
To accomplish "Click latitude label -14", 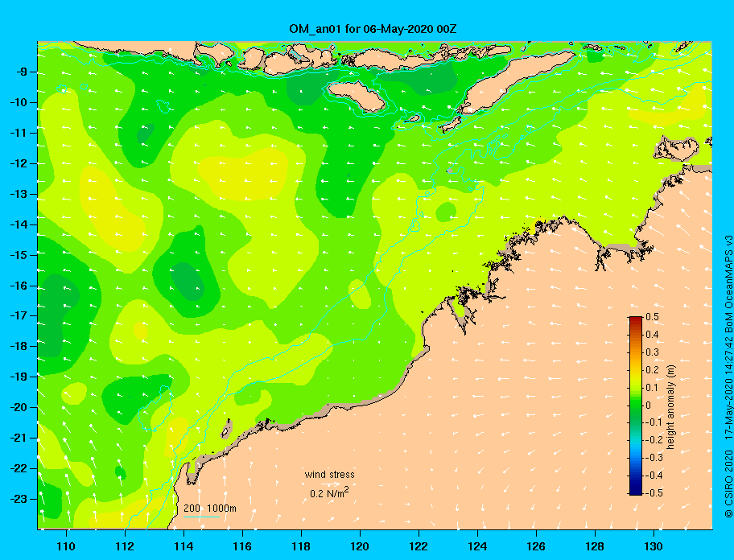I will [19, 224].
